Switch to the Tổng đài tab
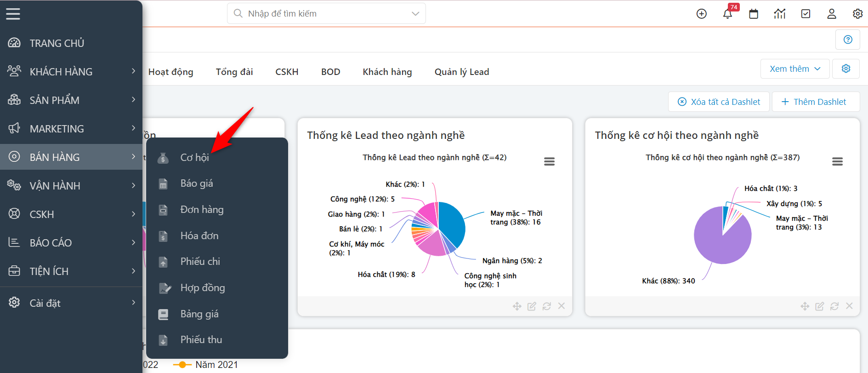 234,72
